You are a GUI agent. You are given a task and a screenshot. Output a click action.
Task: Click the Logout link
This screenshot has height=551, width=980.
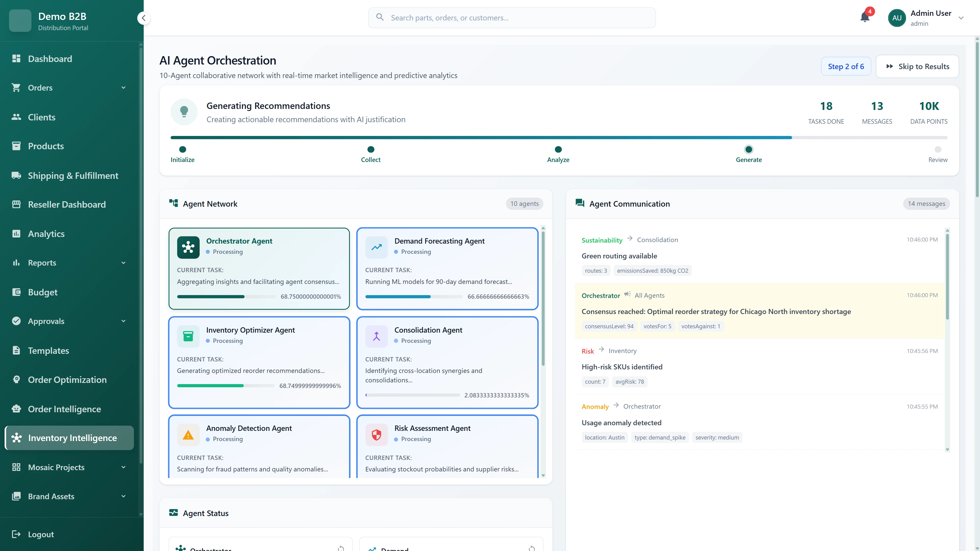point(40,534)
